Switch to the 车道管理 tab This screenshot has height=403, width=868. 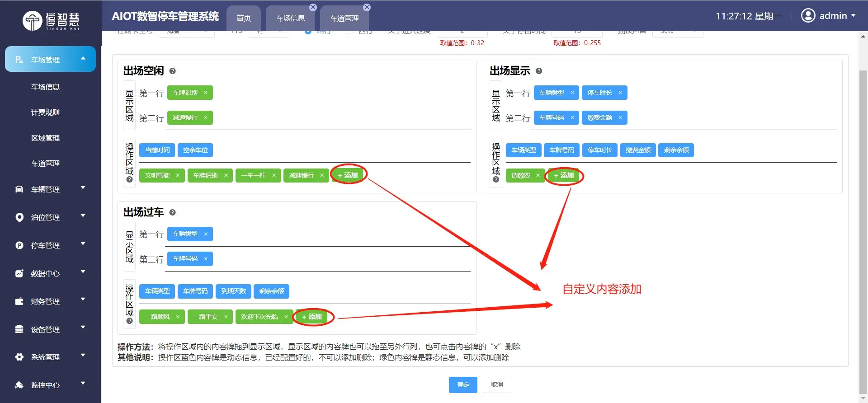(x=344, y=18)
